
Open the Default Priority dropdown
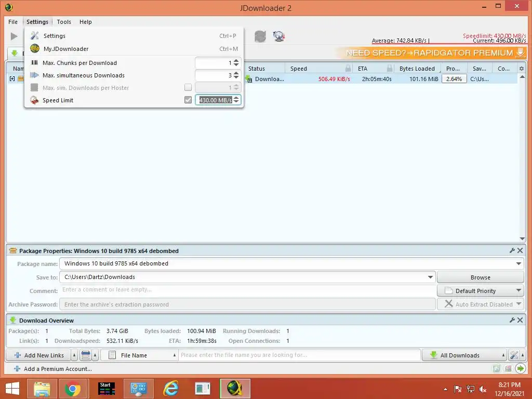(x=481, y=291)
